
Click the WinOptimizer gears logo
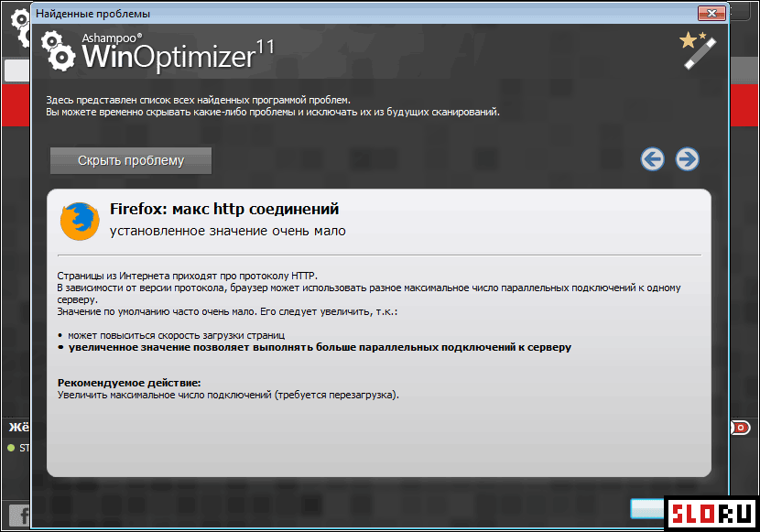(58, 51)
